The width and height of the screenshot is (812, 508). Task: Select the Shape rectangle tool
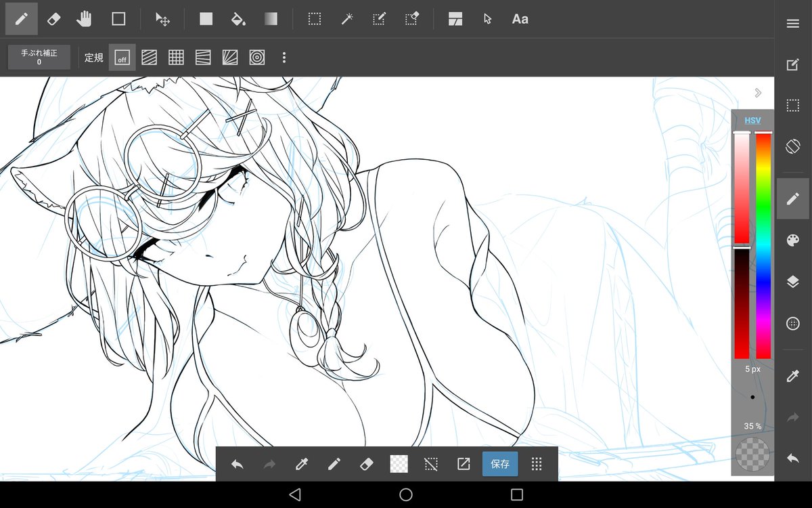click(118, 19)
